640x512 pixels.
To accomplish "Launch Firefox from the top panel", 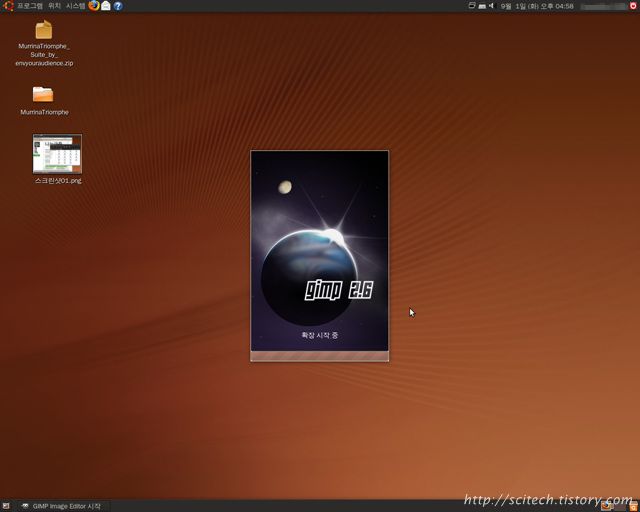I will coord(94,6).
